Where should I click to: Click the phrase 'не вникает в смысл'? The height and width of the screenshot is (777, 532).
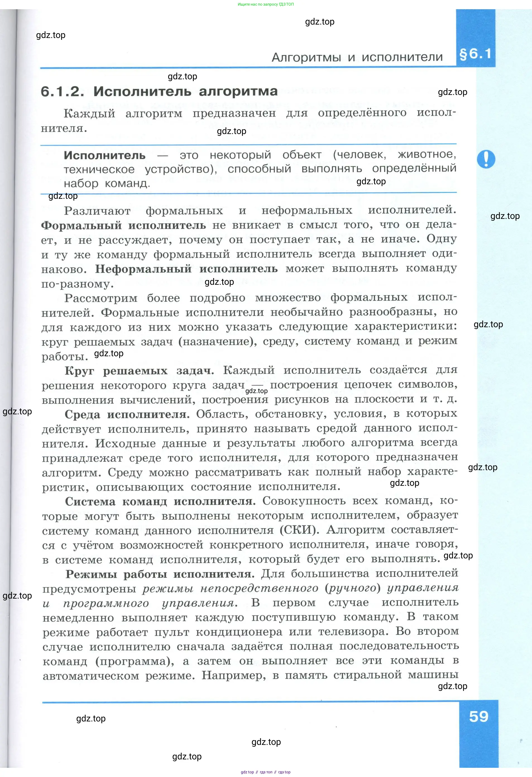[x=274, y=225]
